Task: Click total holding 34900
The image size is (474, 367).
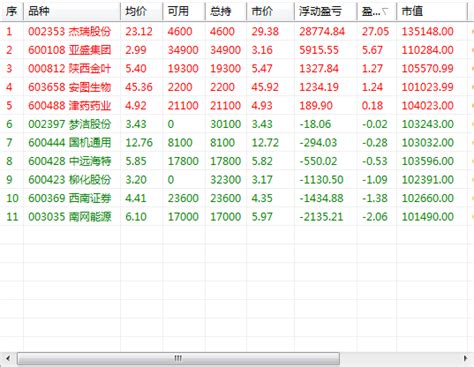Action: tap(225, 50)
